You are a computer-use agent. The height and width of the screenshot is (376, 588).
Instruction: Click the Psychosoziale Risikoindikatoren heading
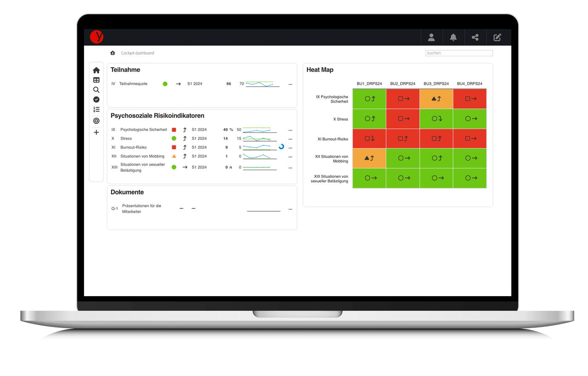(157, 116)
